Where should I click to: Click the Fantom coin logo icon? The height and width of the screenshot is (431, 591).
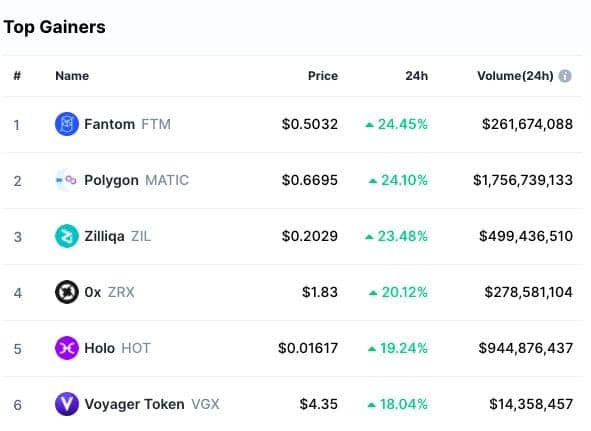click(67, 124)
